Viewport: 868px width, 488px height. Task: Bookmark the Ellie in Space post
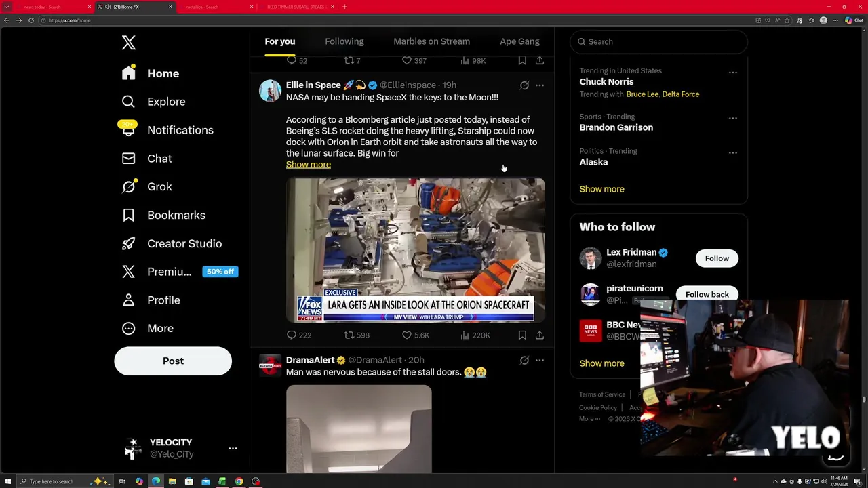tap(522, 335)
